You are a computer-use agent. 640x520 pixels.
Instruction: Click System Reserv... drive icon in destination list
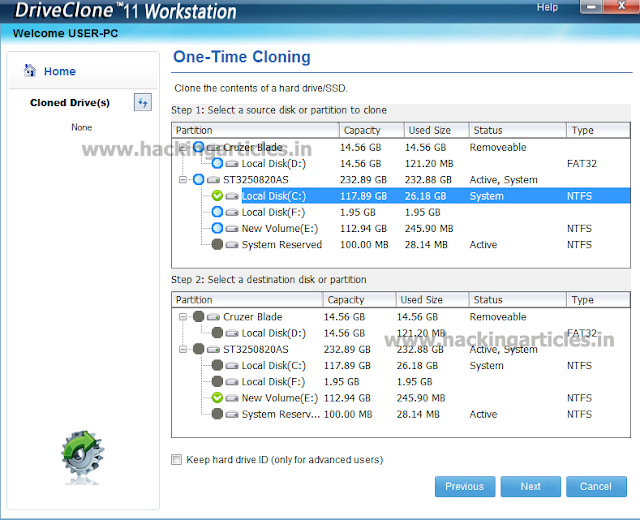232,414
